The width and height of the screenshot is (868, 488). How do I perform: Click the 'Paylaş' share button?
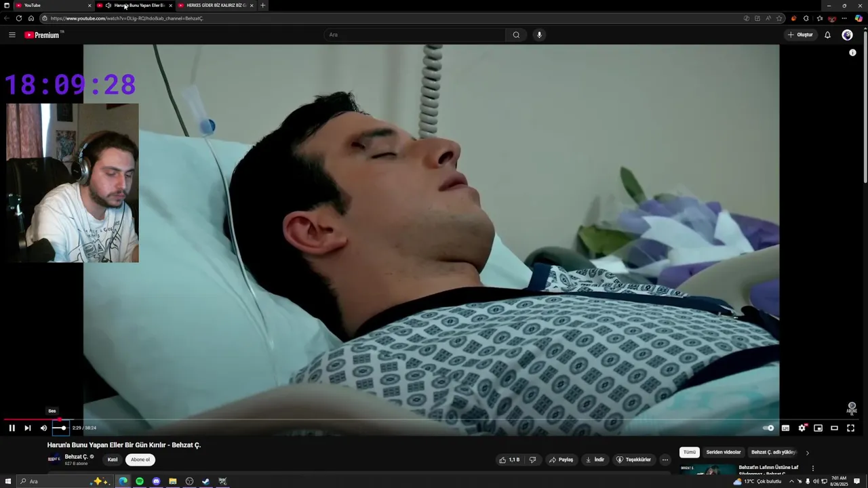[x=561, y=460]
